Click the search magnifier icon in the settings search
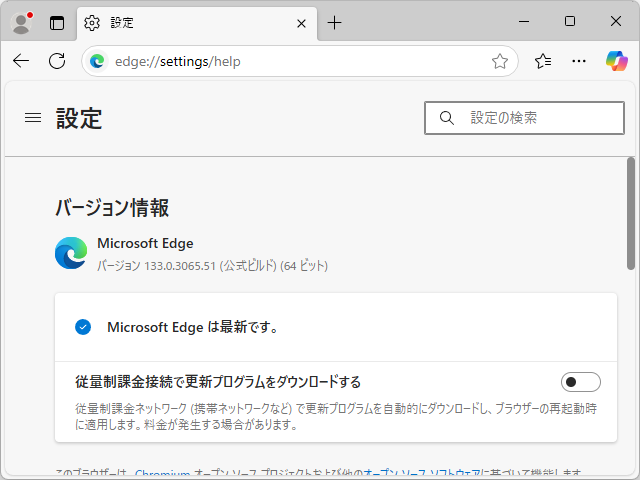 click(447, 118)
